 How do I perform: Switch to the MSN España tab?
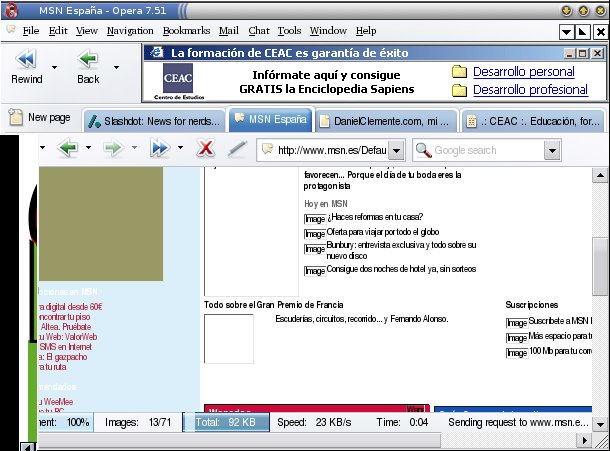[271, 119]
